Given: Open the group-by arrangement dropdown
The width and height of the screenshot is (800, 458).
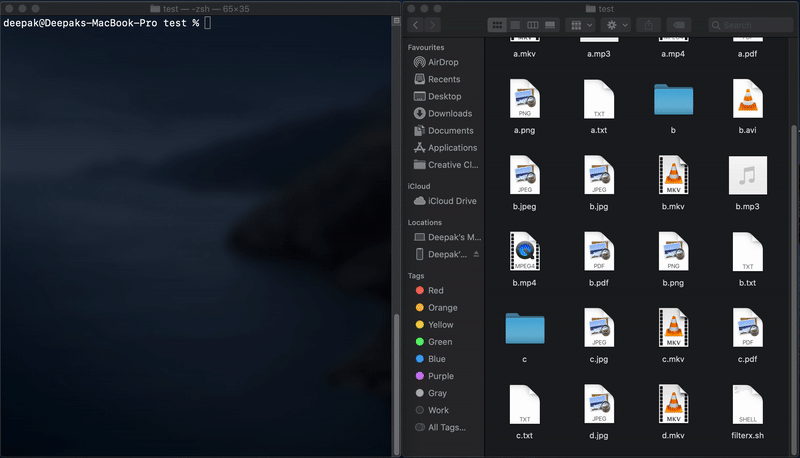Looking at the screenshot, I should point(582,25).
